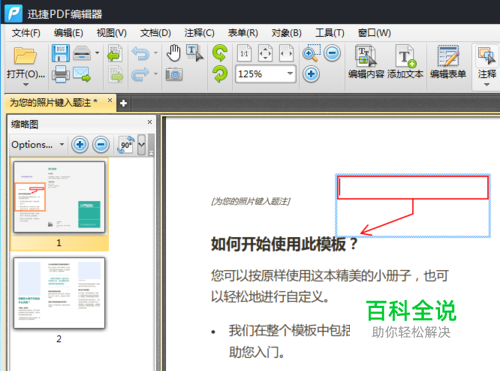Add new tab with plus button
Screen dimensions: 500x371
[x=123, y=103]
